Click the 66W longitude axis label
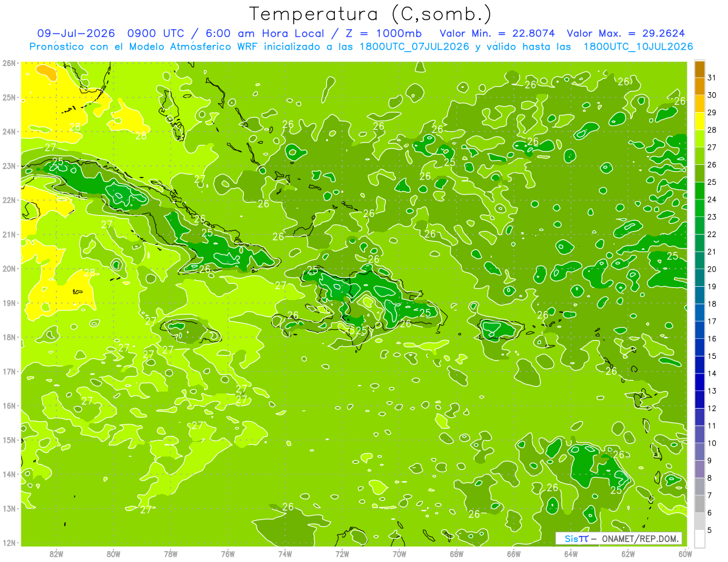Viewport: 728px width, 562px height. (x=513, y=554)
